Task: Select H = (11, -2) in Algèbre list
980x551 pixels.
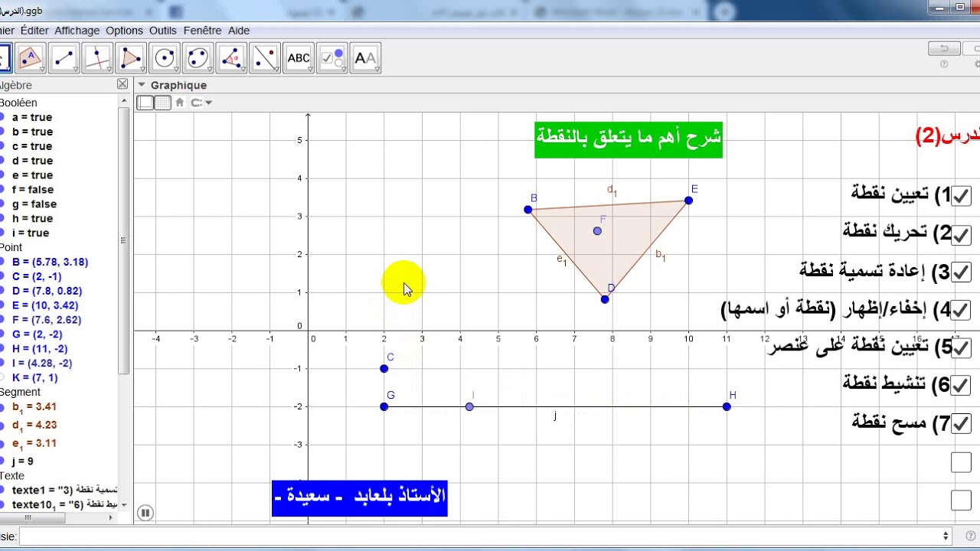Action: (x=41, y=349)
